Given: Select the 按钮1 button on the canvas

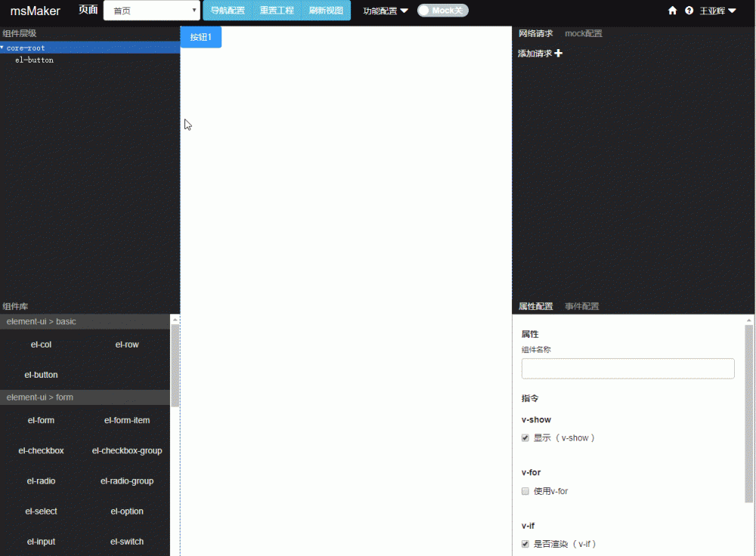Looking at the screenshot, I should 200,36.
